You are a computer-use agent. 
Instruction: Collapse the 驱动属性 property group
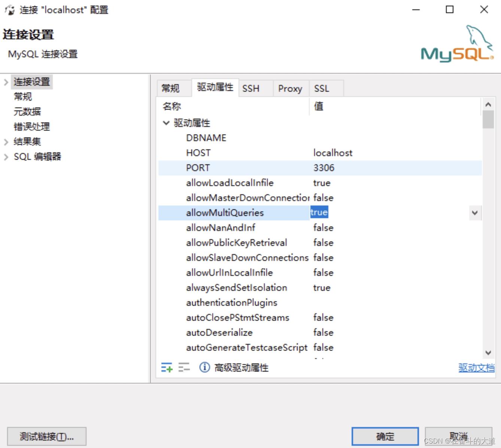coord(166,123)
